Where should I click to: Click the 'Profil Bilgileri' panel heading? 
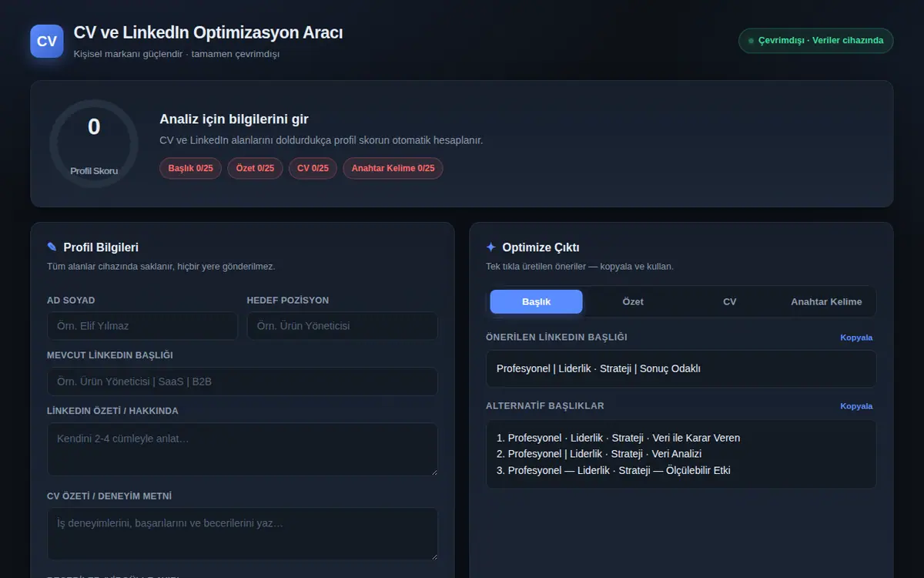(x=101, y=247)
